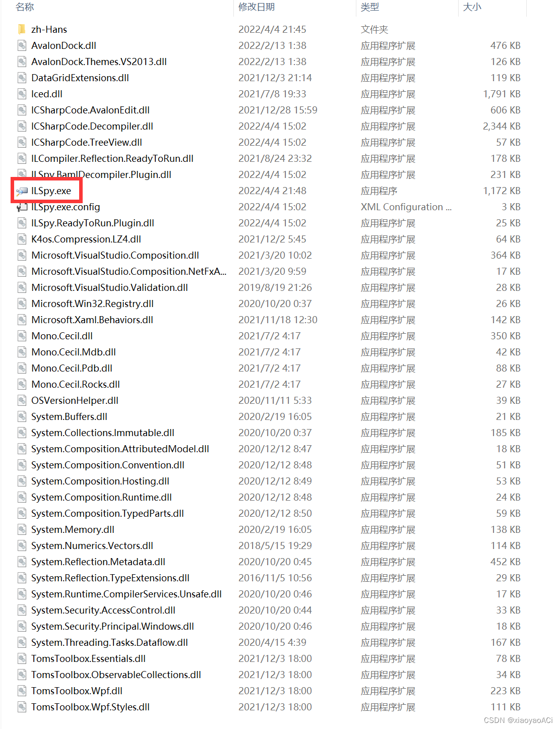Screen dimensions: 560x729
Task: Click the 2016/11/5 10:56 date cell
Action: 275,578
